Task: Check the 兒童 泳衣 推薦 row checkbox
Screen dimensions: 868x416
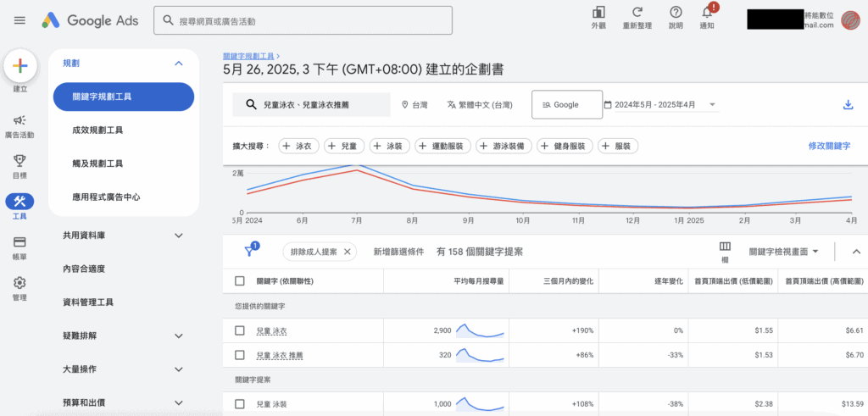Action: pos(240,355)
